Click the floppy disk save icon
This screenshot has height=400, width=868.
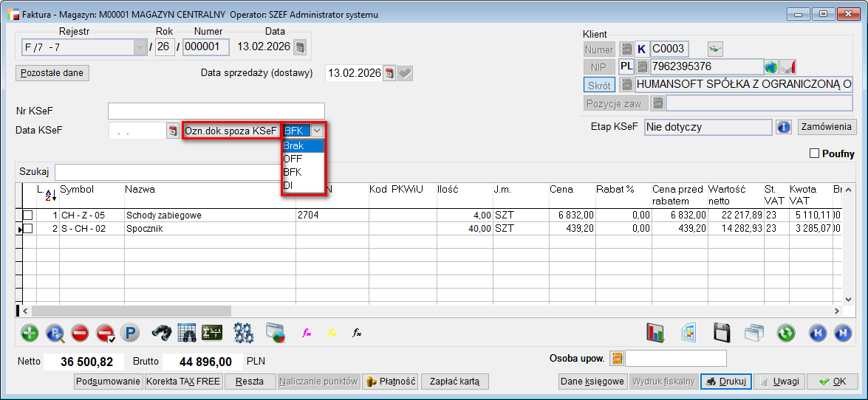pyautogui.click(x=722, y=333)
